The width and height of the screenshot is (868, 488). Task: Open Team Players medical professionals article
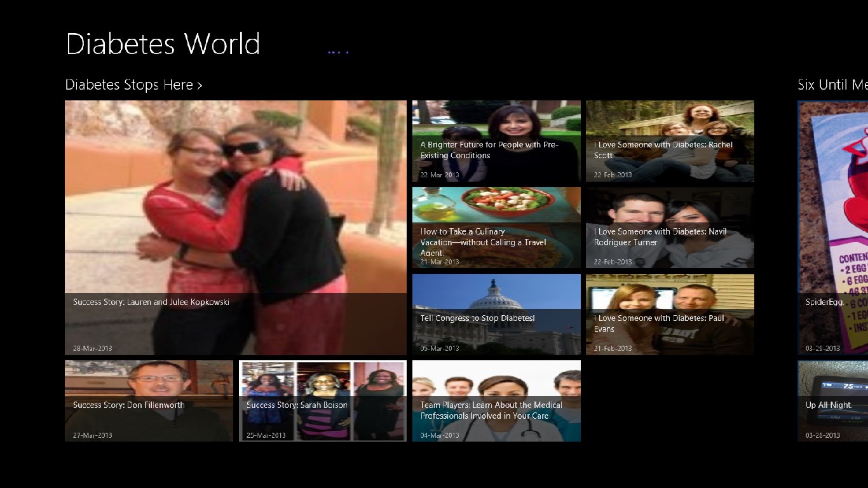[496, 401]
